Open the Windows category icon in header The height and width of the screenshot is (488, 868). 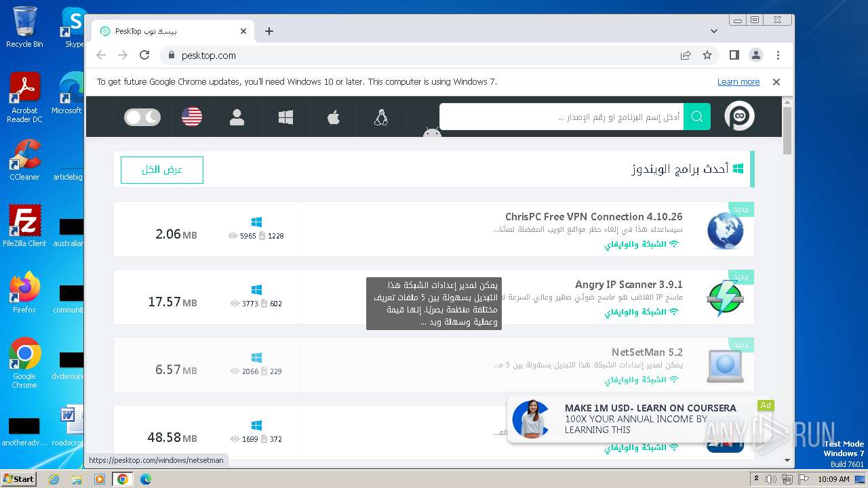tap(285, 117)
